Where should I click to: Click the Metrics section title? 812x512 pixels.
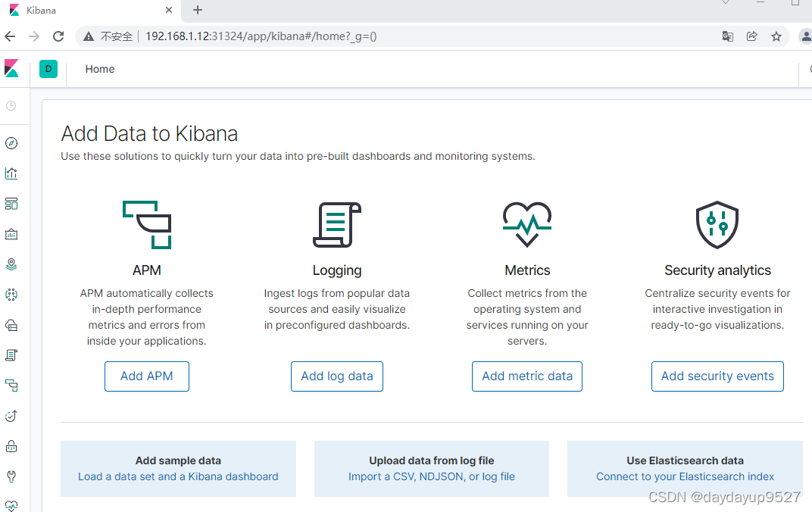pyautogui.click(x=527, y=270)
